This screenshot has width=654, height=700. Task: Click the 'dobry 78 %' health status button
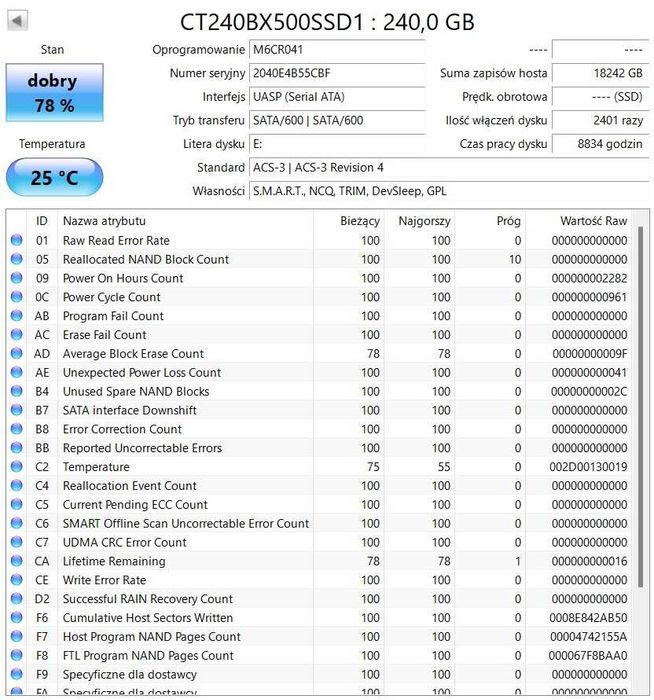[54, 92]
